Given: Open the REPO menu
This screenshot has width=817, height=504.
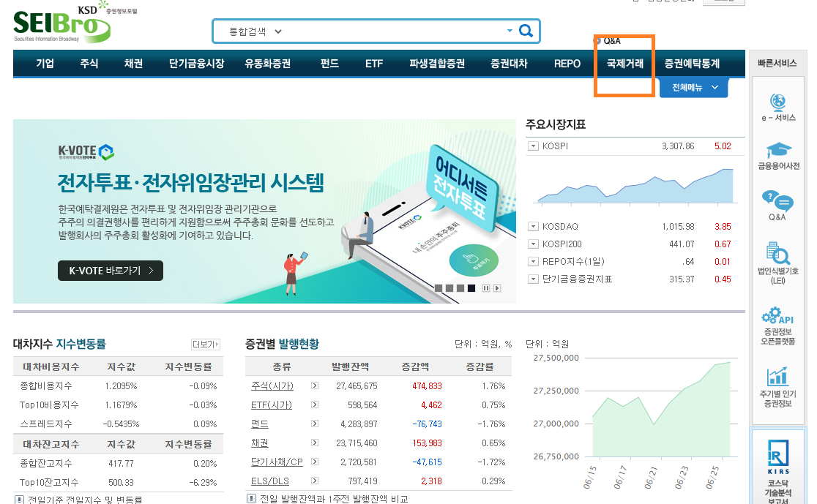Looking at the screenshot, I should 567,64.
